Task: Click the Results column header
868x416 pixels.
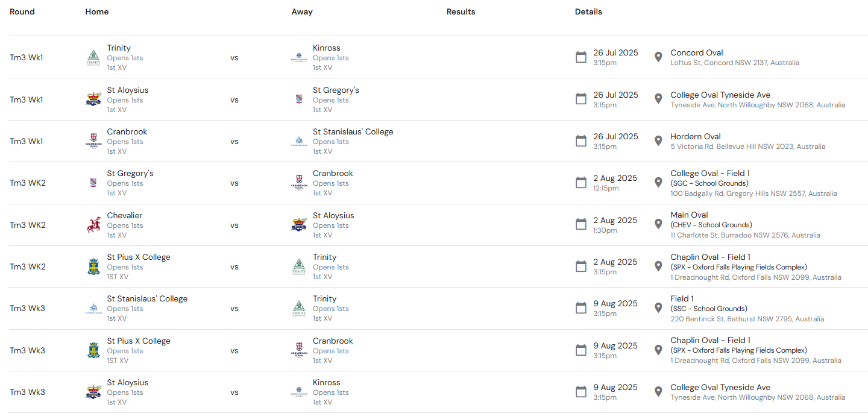Action: pyautogui.click(x=461, y=11)
